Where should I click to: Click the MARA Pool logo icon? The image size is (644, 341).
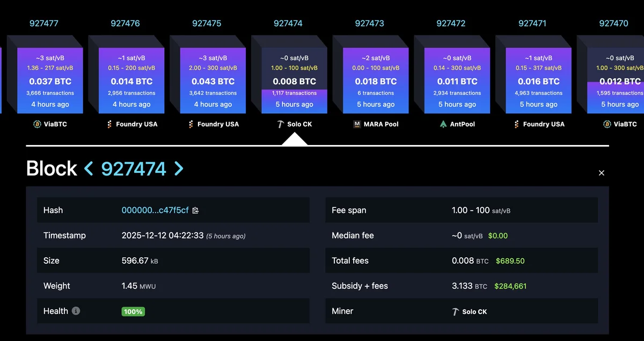click(357, 124)
